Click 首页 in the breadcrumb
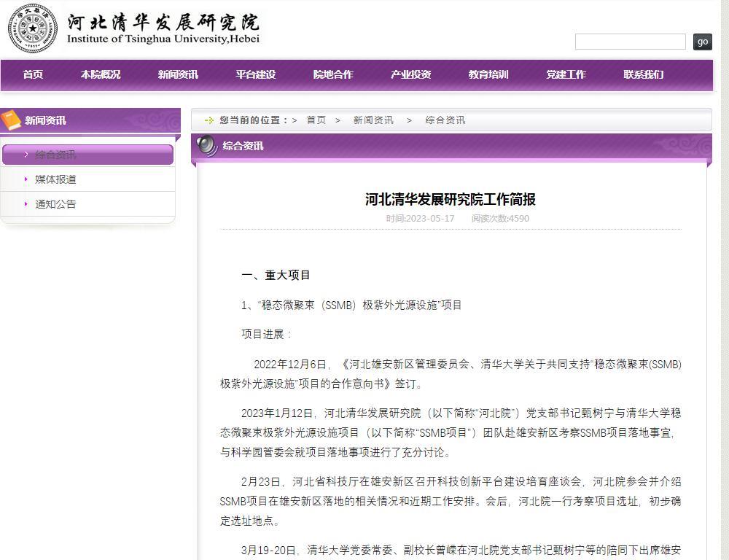 [x=316, y=120]
